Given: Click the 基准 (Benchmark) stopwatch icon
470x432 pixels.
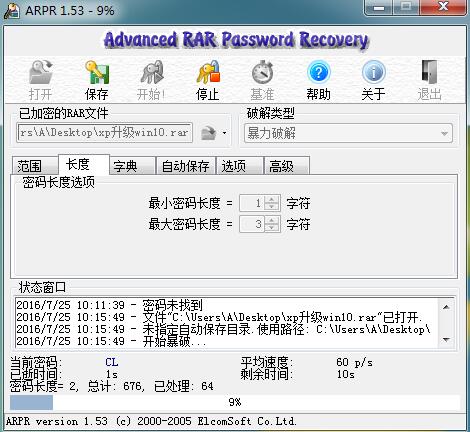Looking at the screenshot, I should pyautogui.click(x=262, y=72).
